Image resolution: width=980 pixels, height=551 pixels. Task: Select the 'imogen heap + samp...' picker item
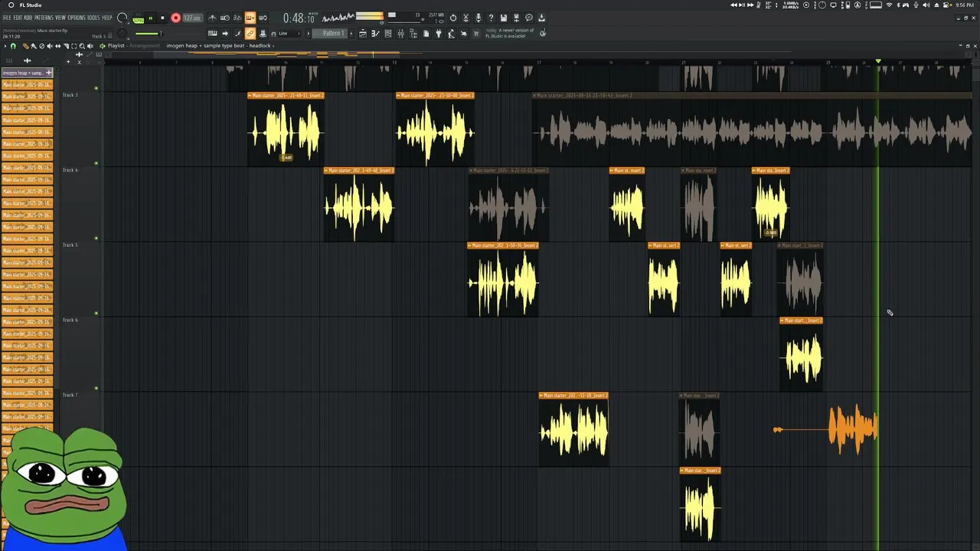pyautogui.click(x=28, y=73)
